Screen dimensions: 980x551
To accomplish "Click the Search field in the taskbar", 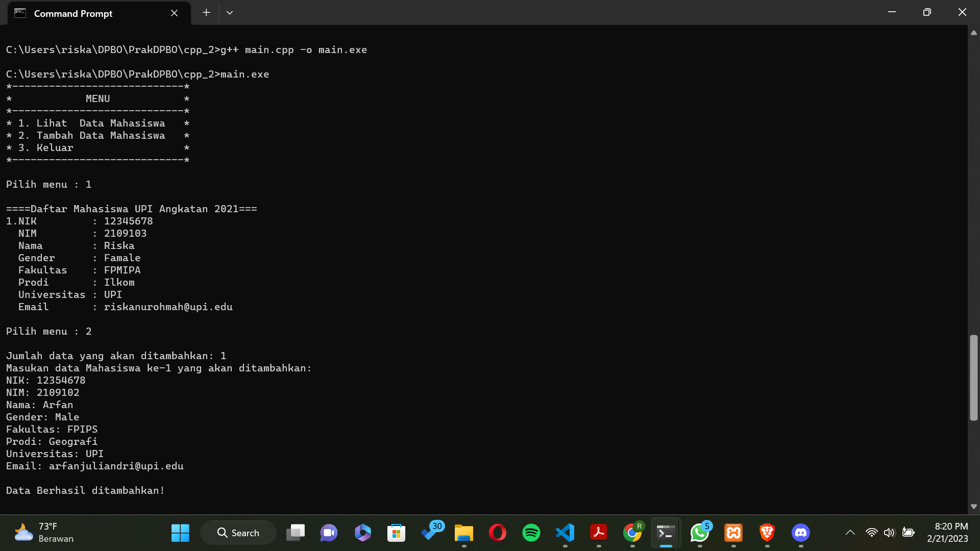I will [x=238, y=532].
